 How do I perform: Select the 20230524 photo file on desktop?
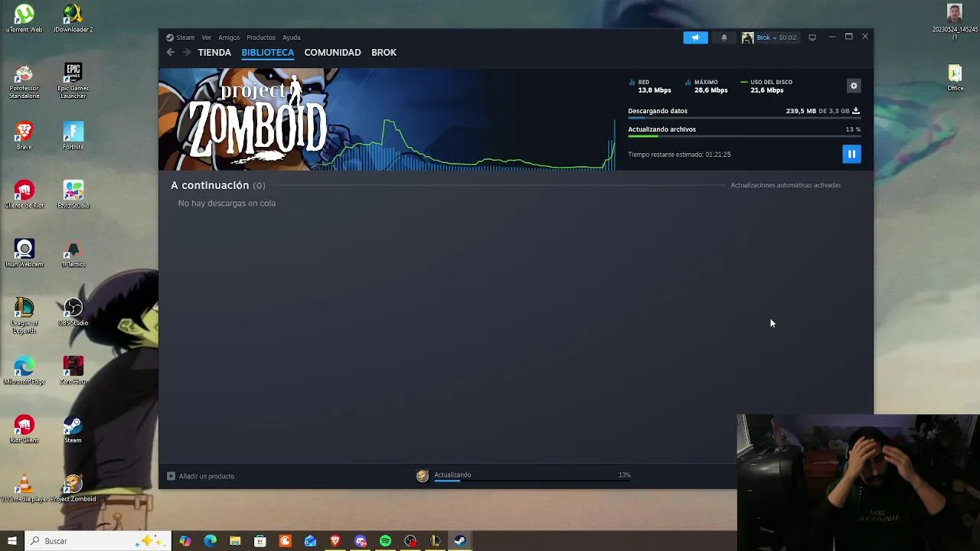[955, 21]
